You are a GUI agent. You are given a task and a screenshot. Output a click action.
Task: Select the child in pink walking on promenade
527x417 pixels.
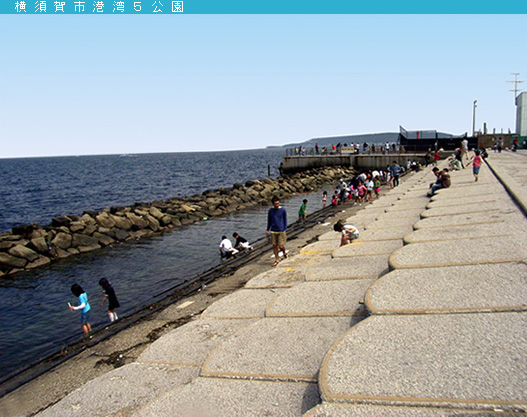(476, 165)
